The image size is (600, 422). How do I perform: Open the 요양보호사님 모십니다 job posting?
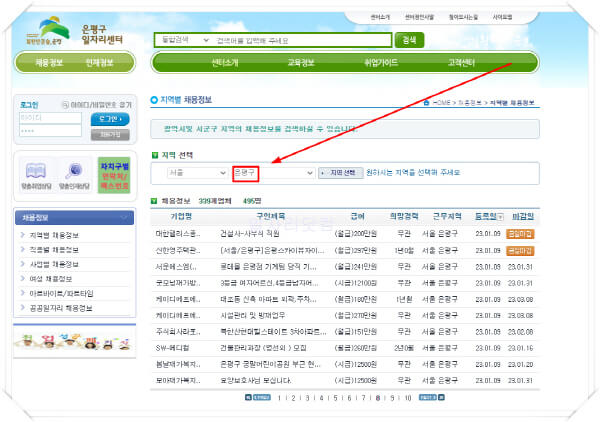(x=256, y=381)
